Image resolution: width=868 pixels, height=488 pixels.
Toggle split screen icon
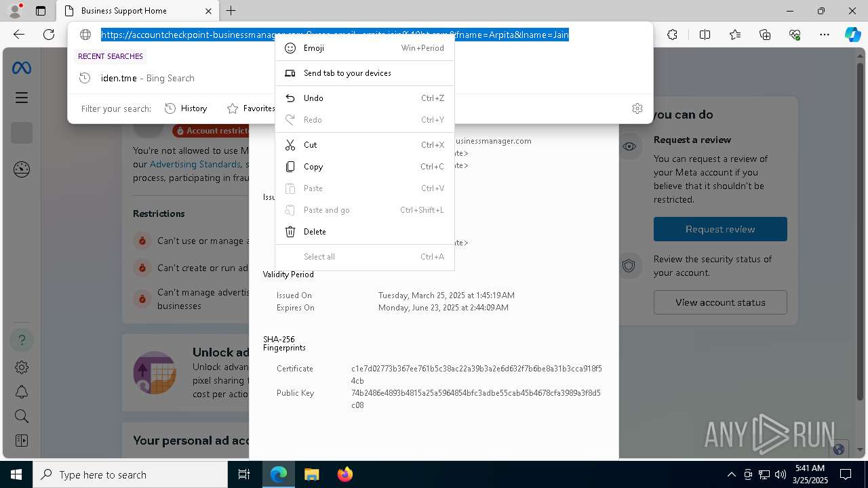[x=705, y=35]
